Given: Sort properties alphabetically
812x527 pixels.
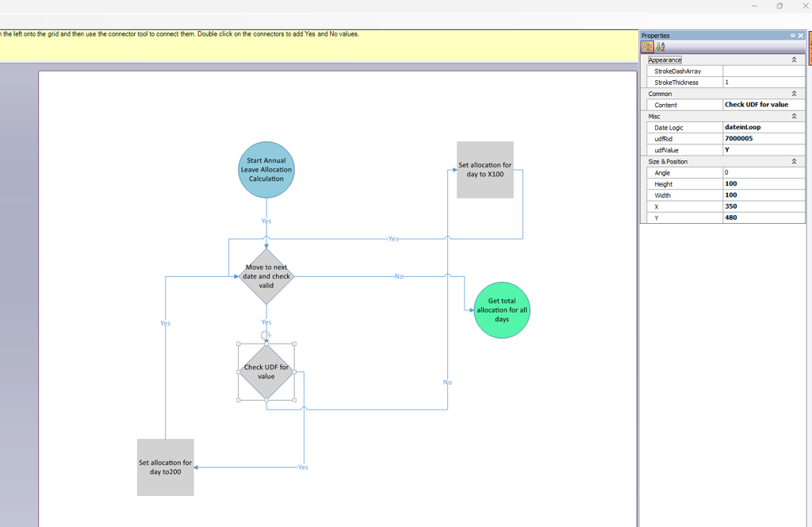Looking at the screenshot, I should (661, 47).
